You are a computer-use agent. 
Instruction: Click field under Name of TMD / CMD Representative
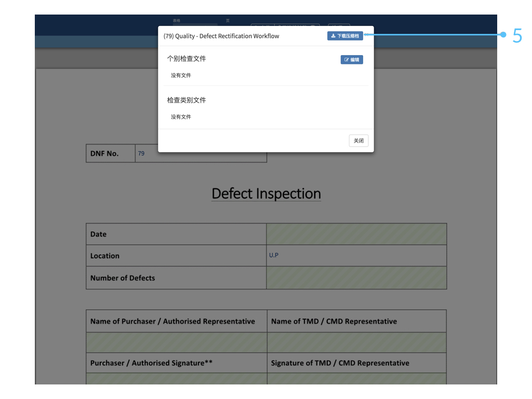tap(357, 342)
